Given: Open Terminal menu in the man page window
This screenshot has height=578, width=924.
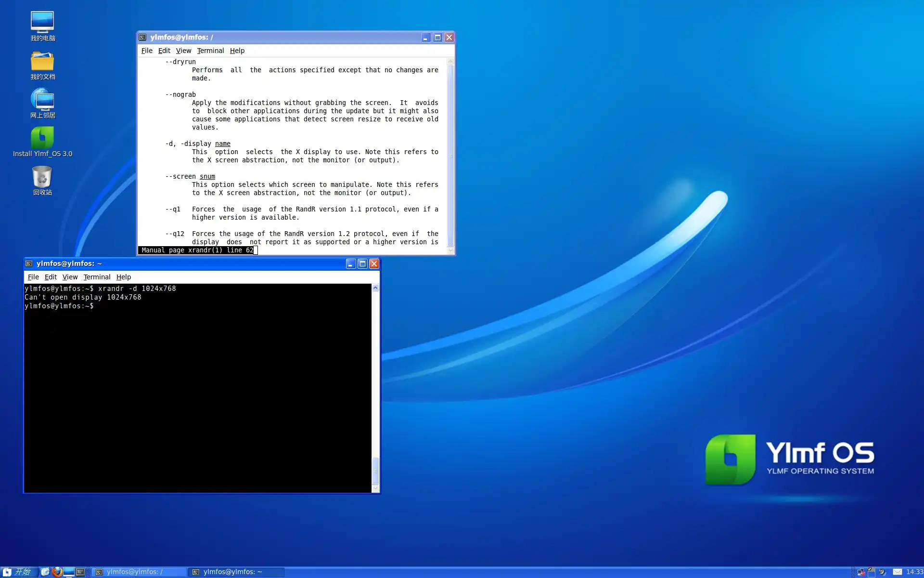Looking at the screenshot, I should pos(210,51).
